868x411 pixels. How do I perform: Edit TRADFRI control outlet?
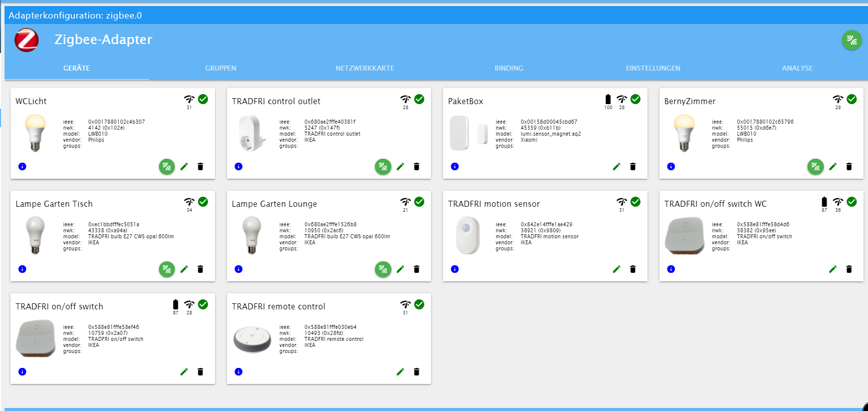tap(400, 167)
